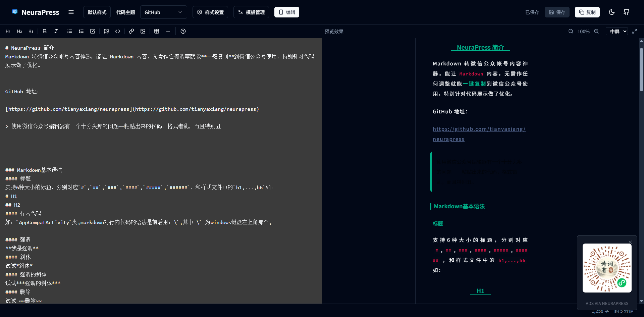Viewport: 644px width, 317px height.
Task: Click the QR code ad image
Action: click(607, 268)
